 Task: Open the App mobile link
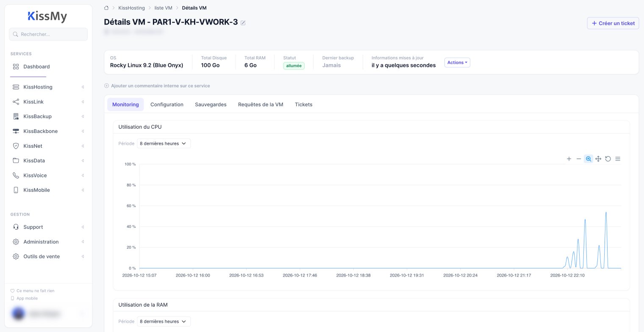tap(24, 299)
